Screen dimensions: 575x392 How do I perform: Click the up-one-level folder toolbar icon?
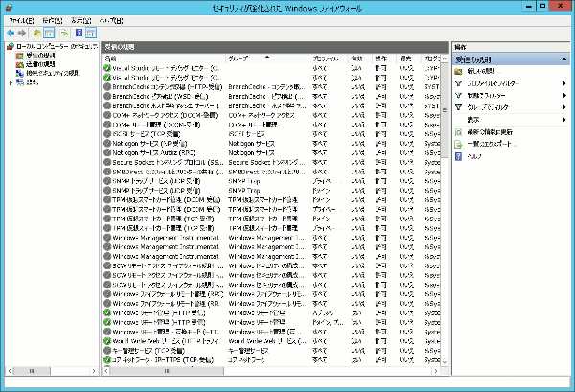click(37, 33)
